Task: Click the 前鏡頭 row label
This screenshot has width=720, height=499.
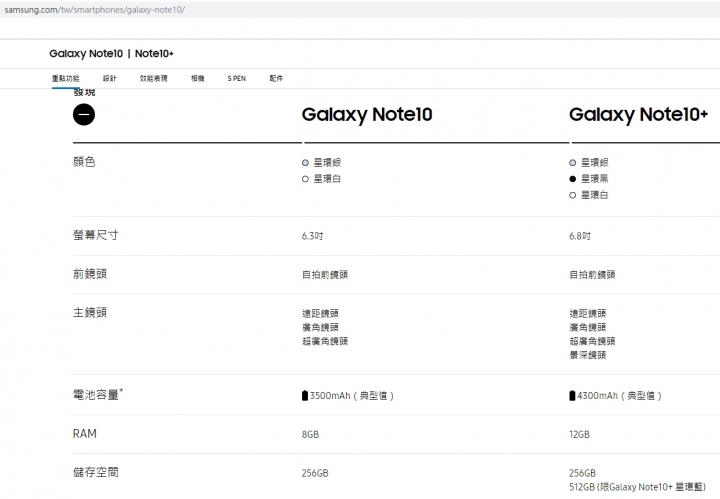Action: 90,274
